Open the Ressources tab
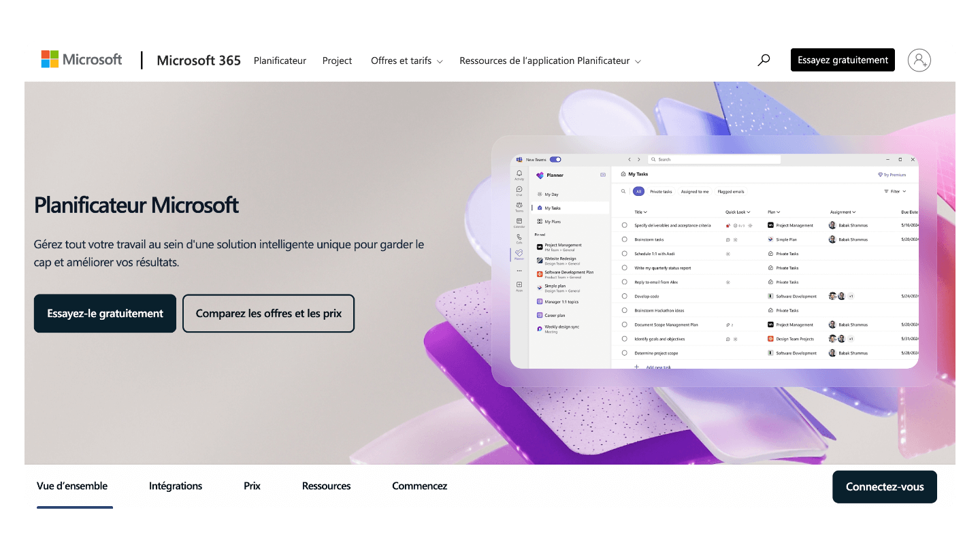The image size is (980, 551). (326, 486)
